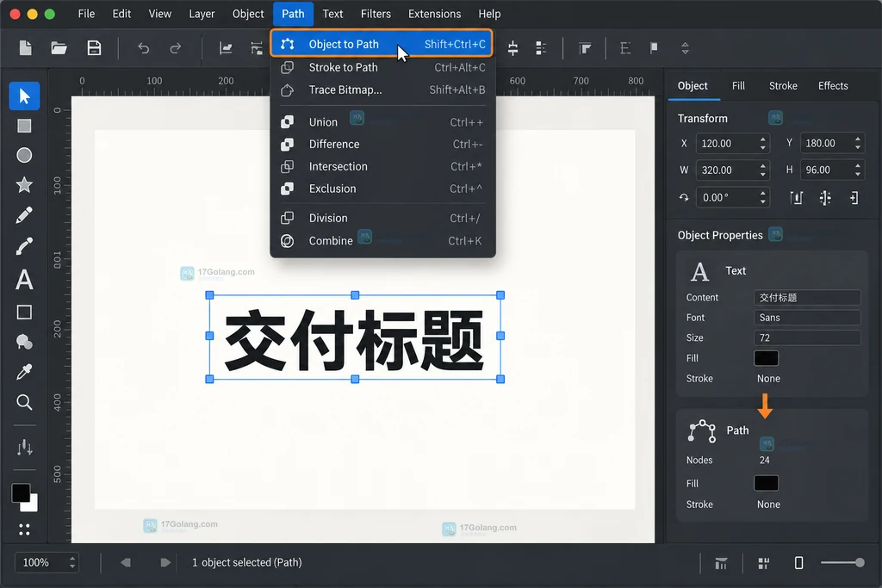The width and height of the screenshot is (882, 588).
Task: Go to previous page in status bar
Action: (x=126, y=563)
